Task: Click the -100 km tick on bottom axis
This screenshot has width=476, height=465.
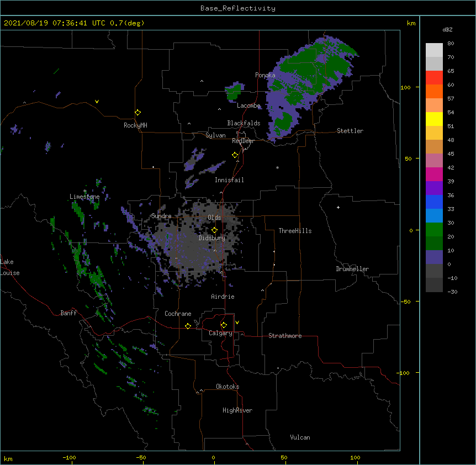Action: tap(69, 457)
